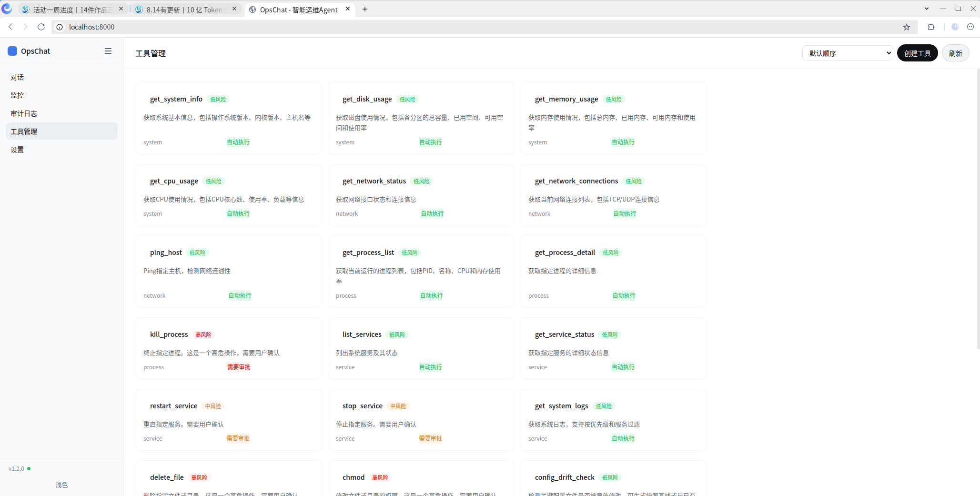Click 中风险 badge on restart_service
Screen dimensions: 980x496
tap(213, 406)
